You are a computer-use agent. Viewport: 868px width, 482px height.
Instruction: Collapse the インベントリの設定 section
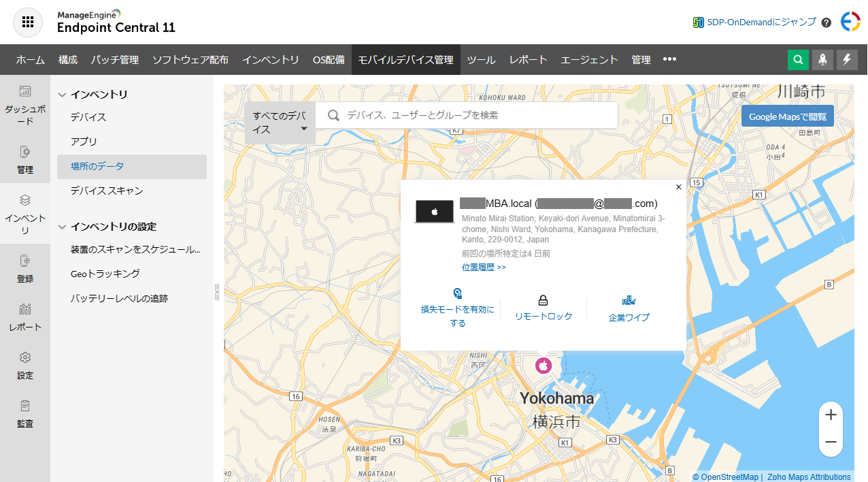62,227
